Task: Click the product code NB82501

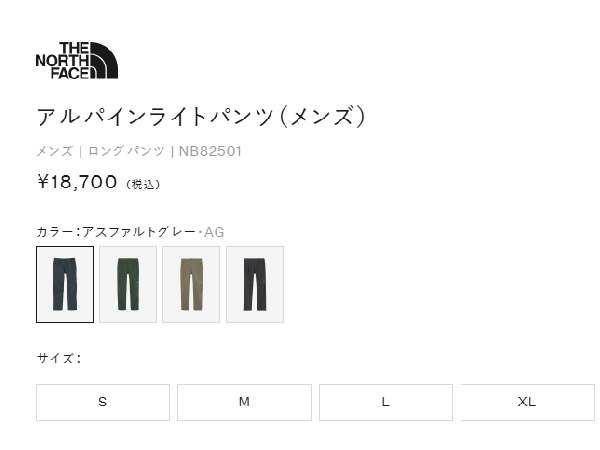Action: pos(210,151)
